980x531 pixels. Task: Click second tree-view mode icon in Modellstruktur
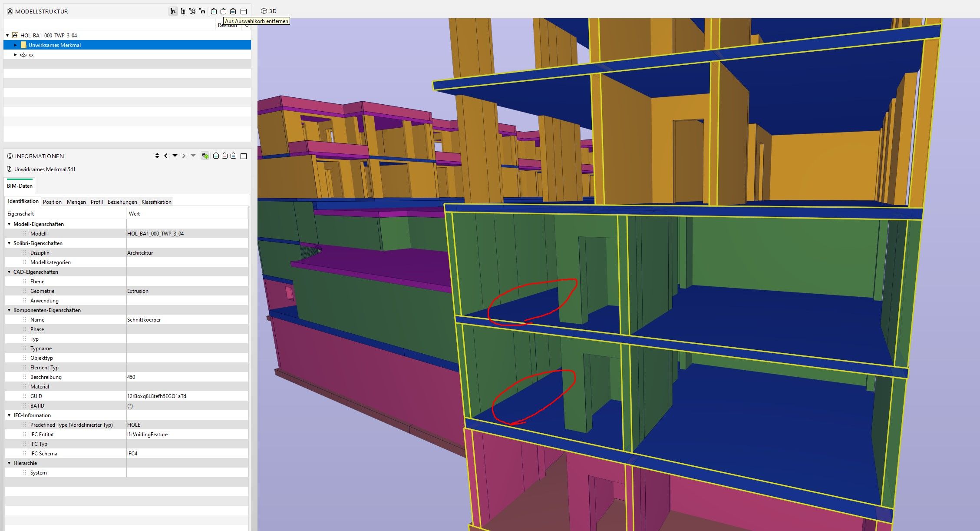[x=183, y=11]
